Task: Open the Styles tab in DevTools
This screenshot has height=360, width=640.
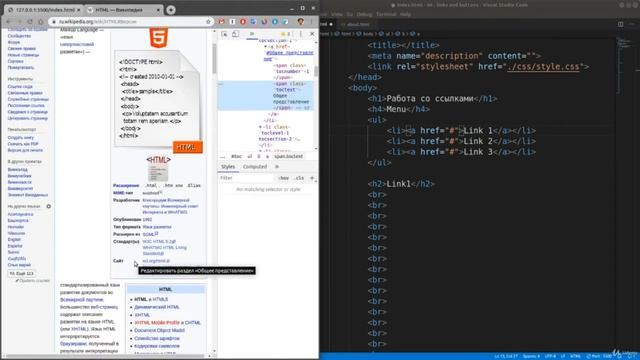Action: [228, 167]
